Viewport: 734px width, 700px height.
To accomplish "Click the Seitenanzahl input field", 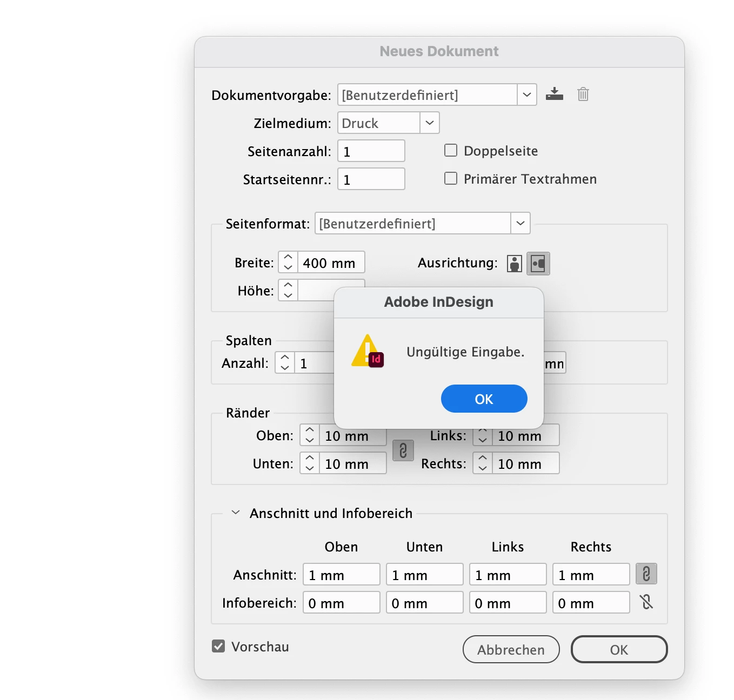I will 371,151.
